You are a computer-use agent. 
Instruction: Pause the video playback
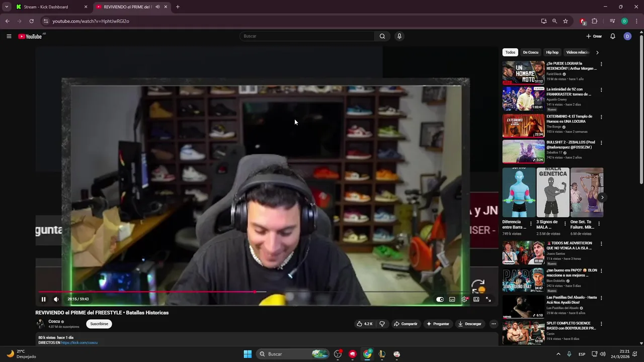point(43,299)
